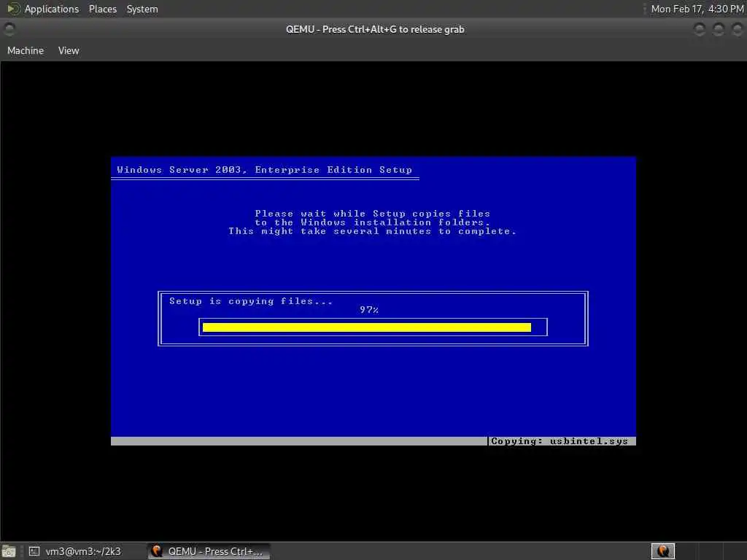Open the Places menu
The height and width of the screenshot is (560, 747).
tap(102, 9)
